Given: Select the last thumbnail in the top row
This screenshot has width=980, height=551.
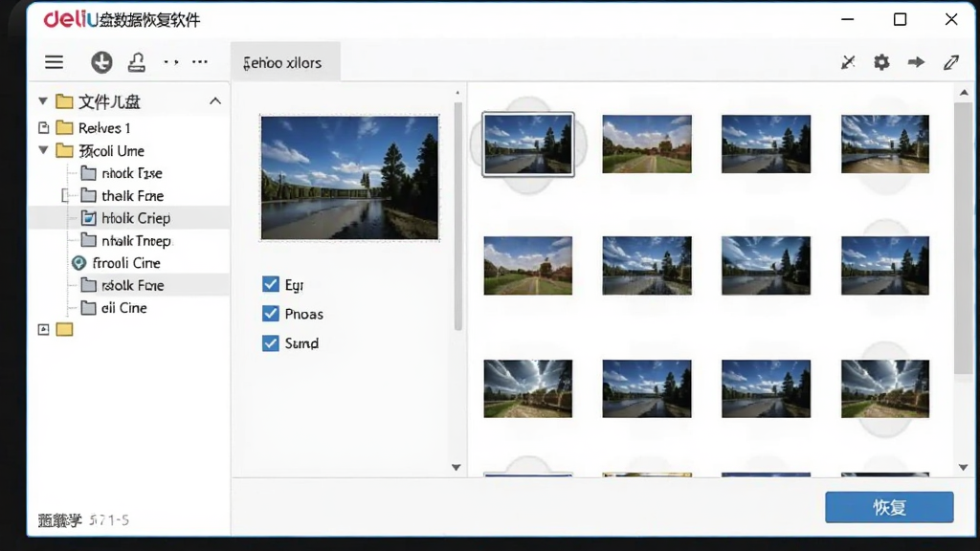Looking at the screenshot, I should (885, 143).
